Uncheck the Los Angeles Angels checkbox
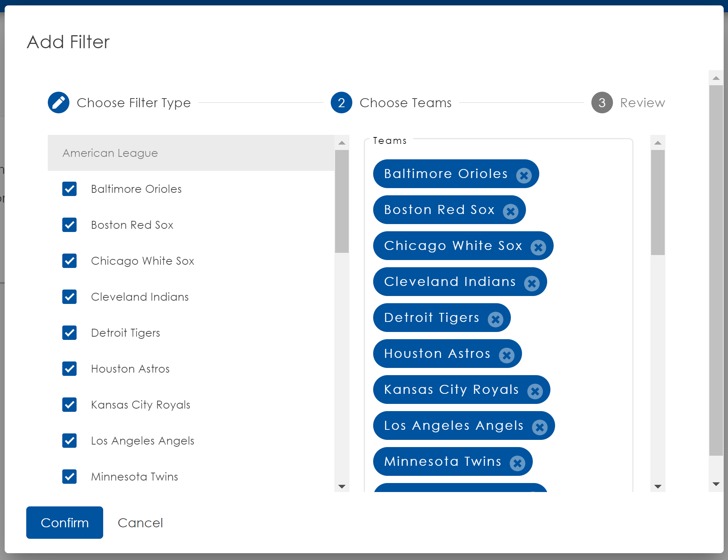Image resolution: width=728 pixels, height=560 pixels. click(69, 441)
